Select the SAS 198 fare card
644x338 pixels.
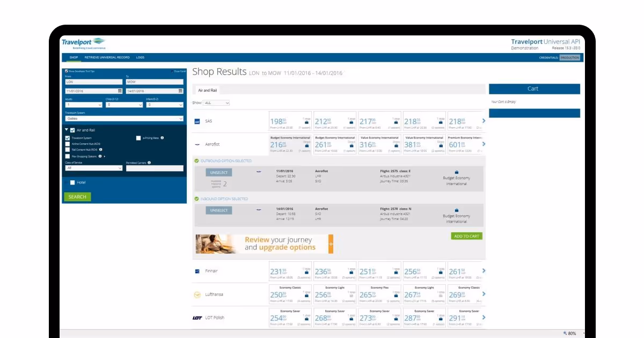coord(290,121)
